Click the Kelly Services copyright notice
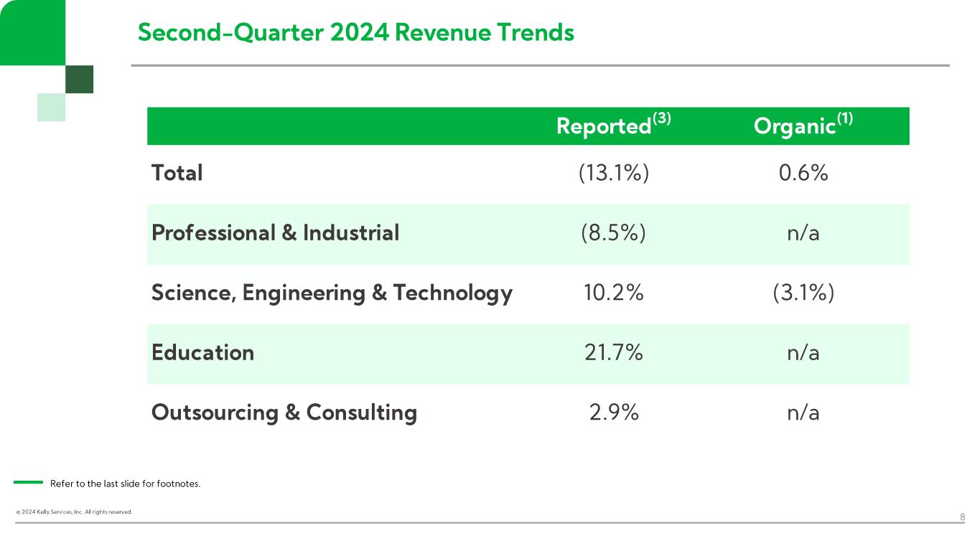 (x=74, y=512)
